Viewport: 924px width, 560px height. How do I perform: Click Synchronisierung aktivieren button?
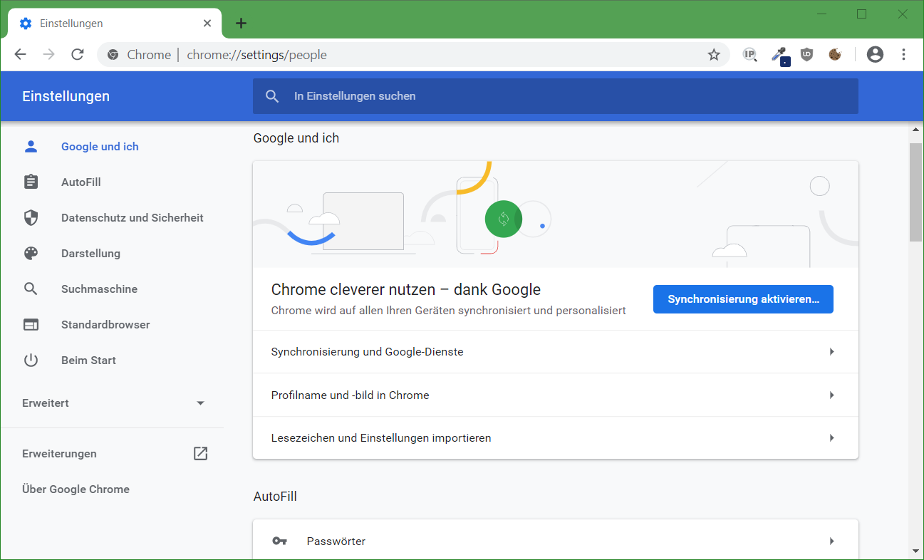[743, 299]
